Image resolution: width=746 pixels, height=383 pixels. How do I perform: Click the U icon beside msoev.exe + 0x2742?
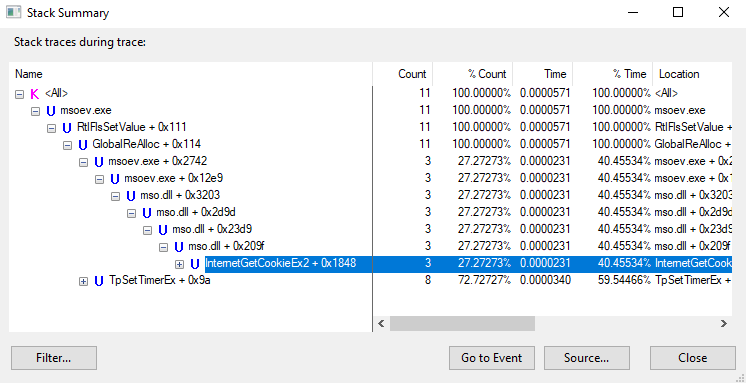coord(99,162)
